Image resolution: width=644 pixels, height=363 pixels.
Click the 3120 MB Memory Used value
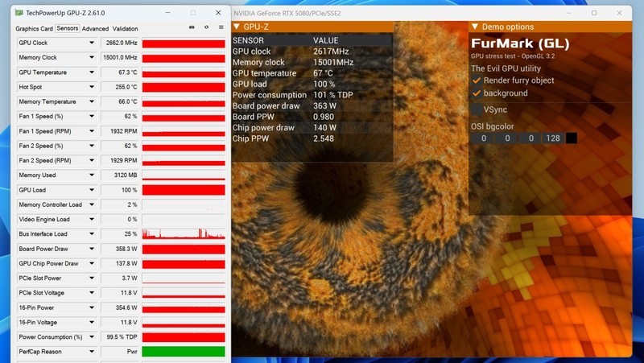pos(119,175)
